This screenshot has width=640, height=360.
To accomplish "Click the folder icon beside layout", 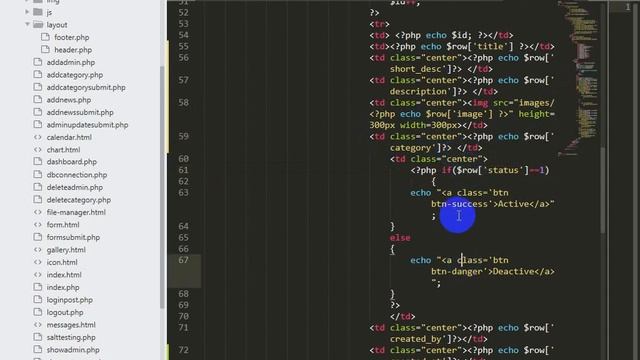I will point(38,24).
